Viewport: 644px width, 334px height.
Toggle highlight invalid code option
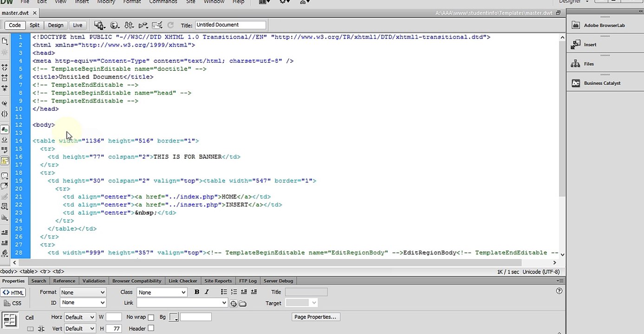coord(5,140)
